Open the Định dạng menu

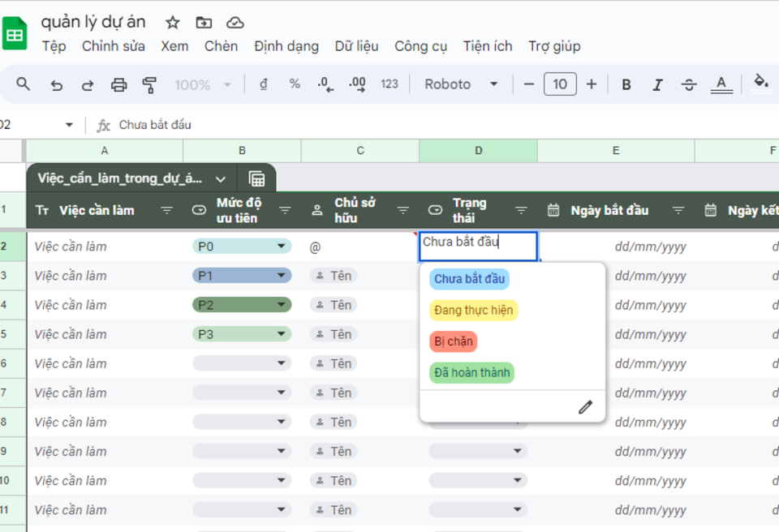(286, 46)
